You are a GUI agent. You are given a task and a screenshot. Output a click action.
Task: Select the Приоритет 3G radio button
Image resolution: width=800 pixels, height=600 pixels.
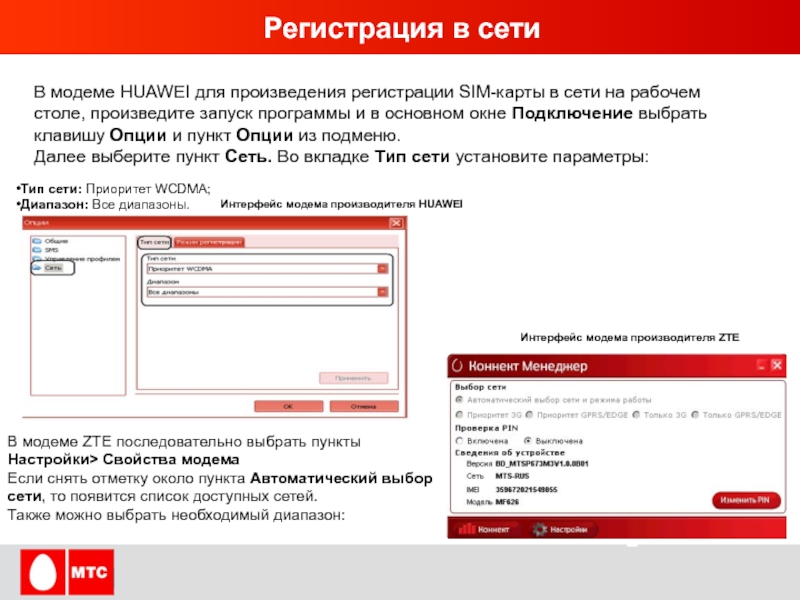[459, 415]
